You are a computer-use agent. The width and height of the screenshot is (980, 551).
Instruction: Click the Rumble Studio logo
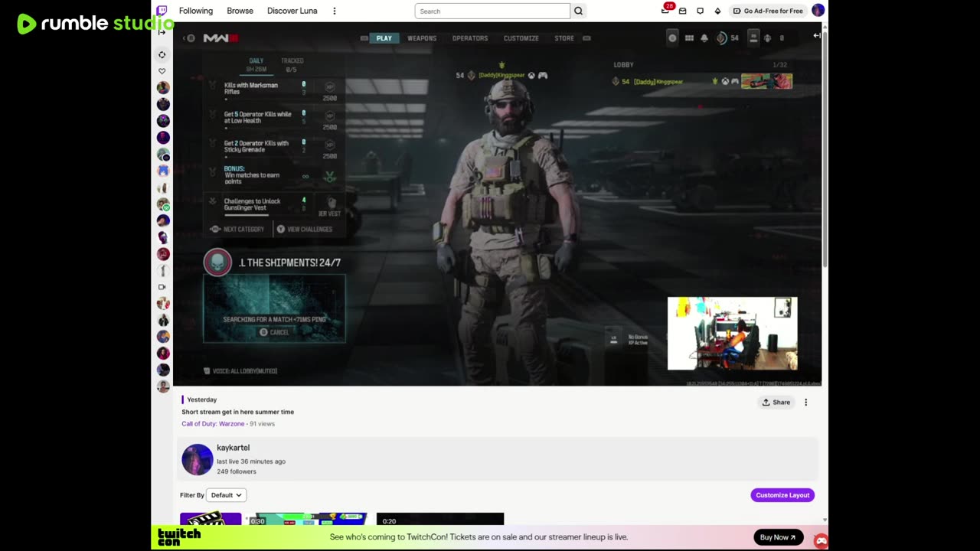pos(96,23)
